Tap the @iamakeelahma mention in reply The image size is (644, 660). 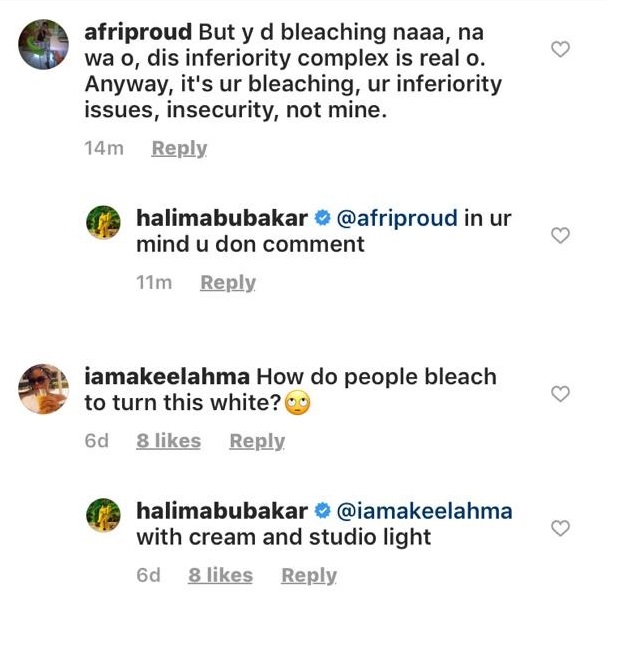click(x=424, y=511)
